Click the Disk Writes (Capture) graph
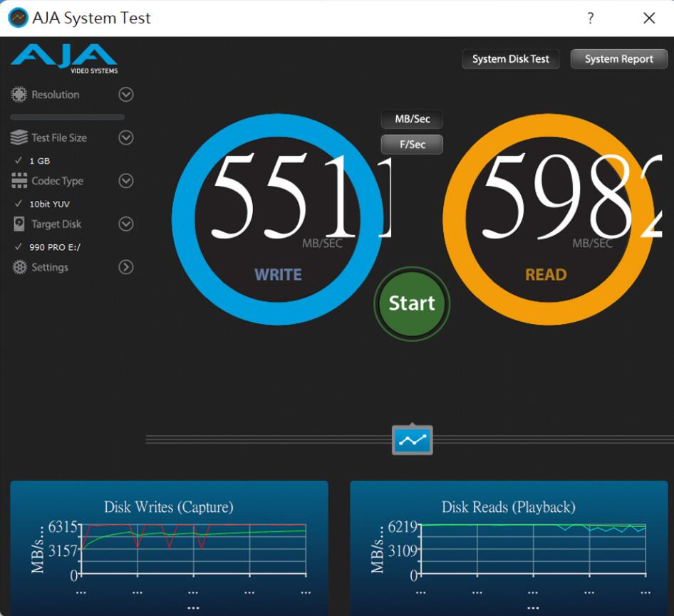The image size is (674, 616). coord(170,548)
